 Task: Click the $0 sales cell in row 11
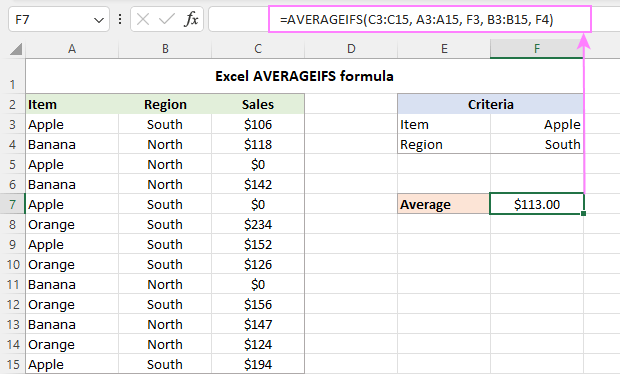(x=258, y=284)
